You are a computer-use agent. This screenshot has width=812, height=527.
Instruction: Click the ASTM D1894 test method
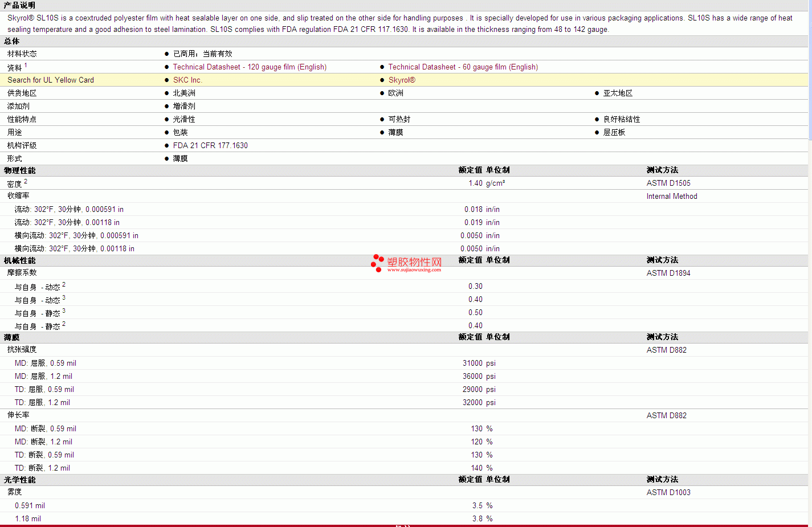668,273
